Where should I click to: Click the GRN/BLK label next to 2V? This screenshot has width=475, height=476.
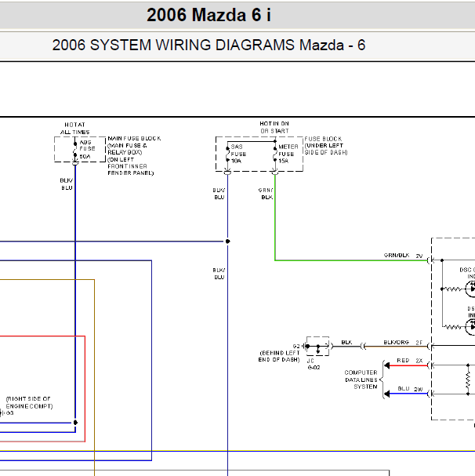[x=397, y=256]
